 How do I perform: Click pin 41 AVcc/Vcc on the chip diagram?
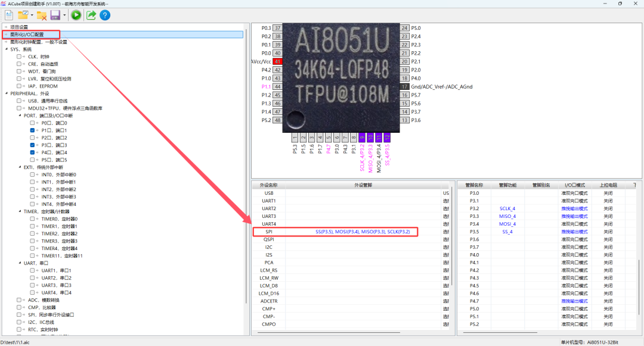[278, 61]
